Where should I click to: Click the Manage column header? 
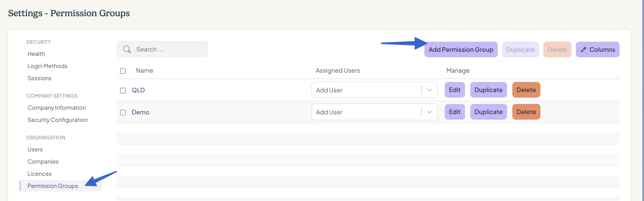[x=458, y=70]
